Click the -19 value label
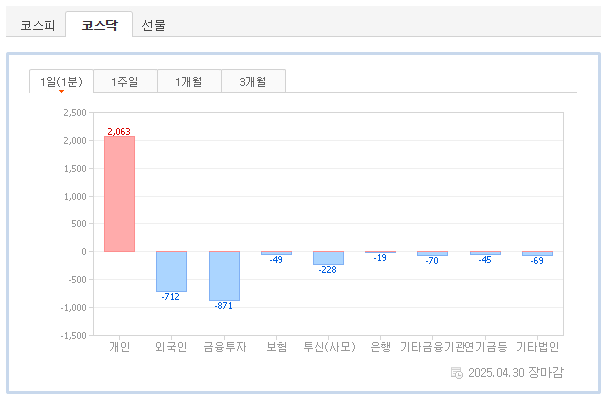Viewport: 603px width, 394px height. 380,258
